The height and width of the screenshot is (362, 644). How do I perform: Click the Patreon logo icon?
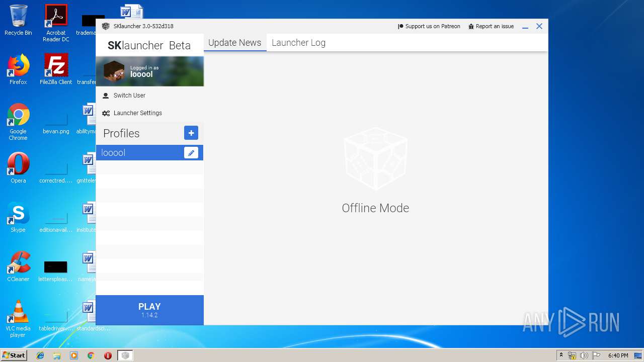tap(401, 26)
